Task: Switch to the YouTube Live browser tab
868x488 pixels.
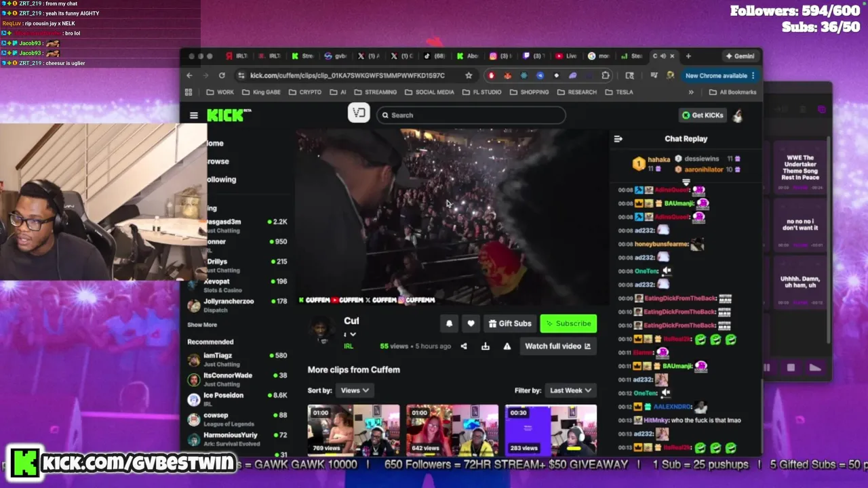Action: coord(566,56)
